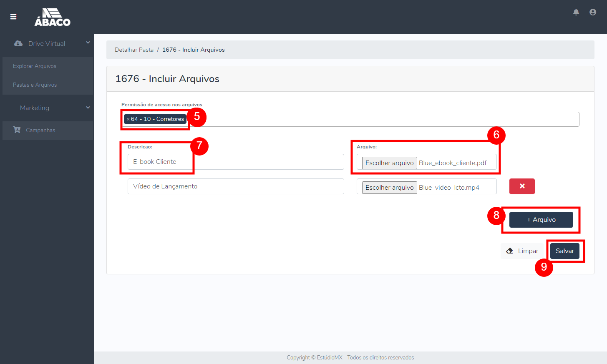607x364 pixels.
Task: Go to Pastas e Arquivos
Action: [35, 85]
